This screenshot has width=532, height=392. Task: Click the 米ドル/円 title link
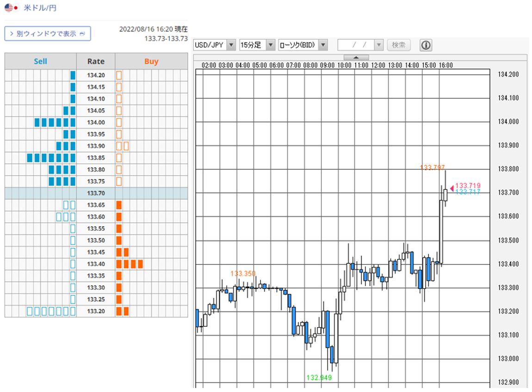40,7
